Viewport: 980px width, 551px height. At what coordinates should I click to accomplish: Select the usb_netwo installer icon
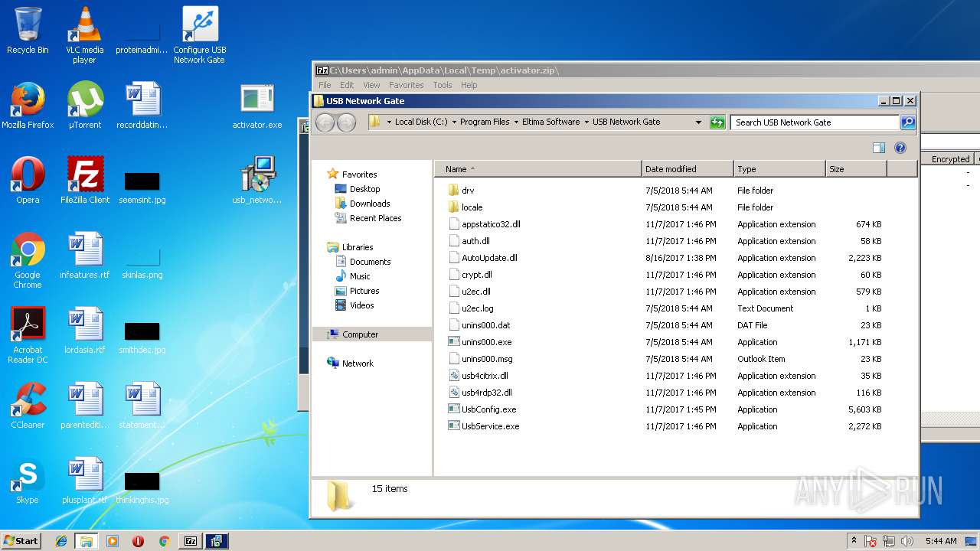[x=257, y=181]
